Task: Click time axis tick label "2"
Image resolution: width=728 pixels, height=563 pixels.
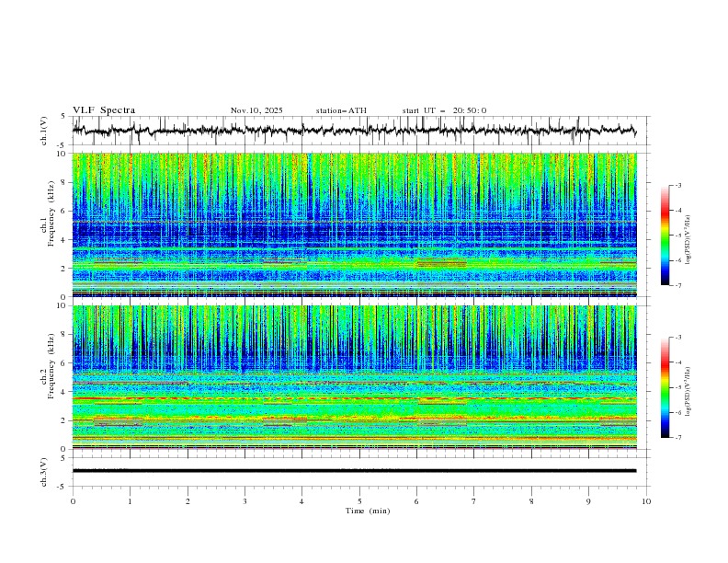Action: pyautogui.click(x=188, y=501)
